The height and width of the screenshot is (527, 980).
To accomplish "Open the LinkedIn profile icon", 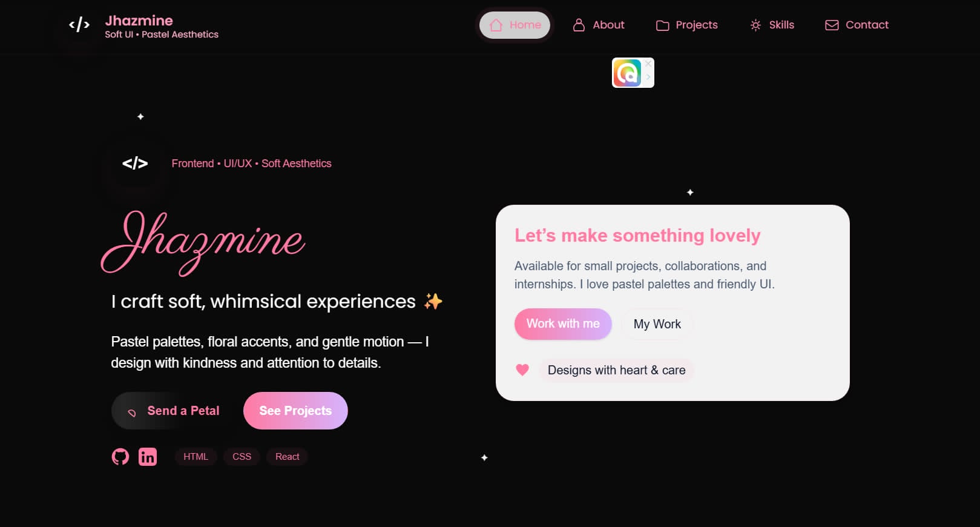I will pos(148,457).
